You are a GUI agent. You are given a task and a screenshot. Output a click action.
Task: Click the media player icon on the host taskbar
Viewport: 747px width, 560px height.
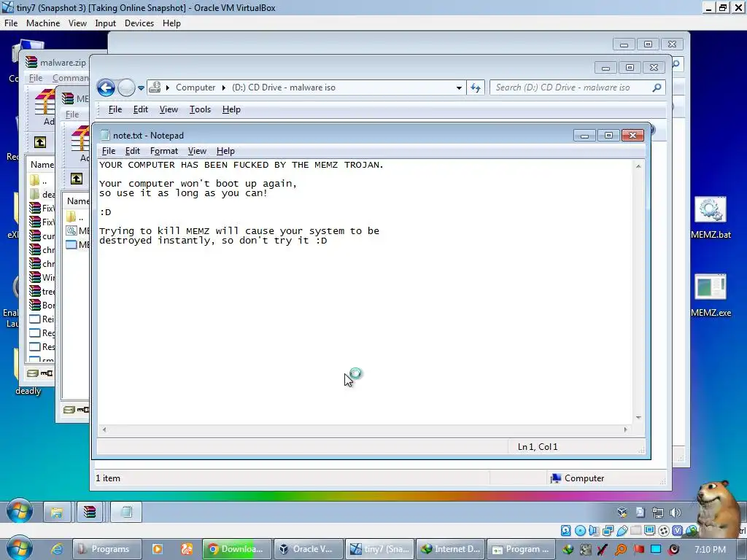158,549
